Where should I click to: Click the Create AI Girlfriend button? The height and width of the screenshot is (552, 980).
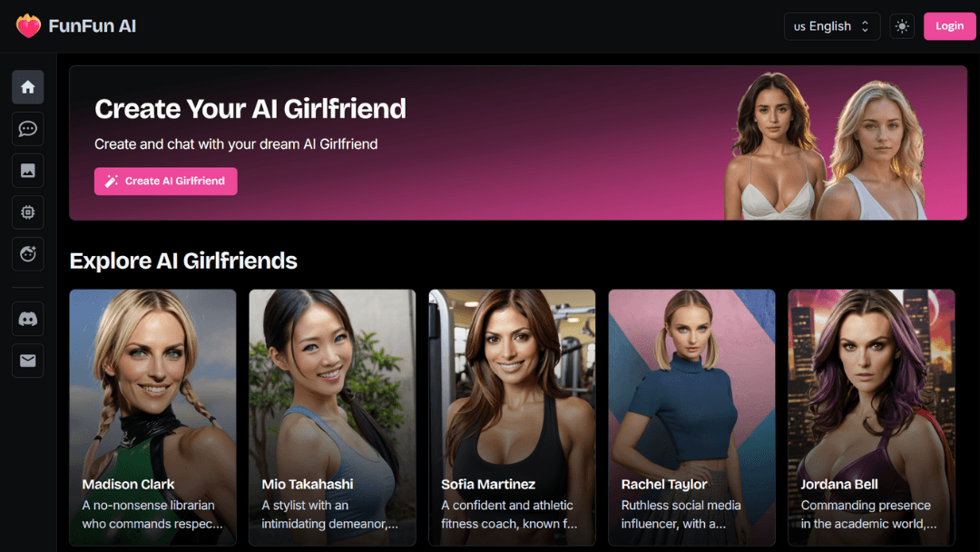(x=166, y=182)
